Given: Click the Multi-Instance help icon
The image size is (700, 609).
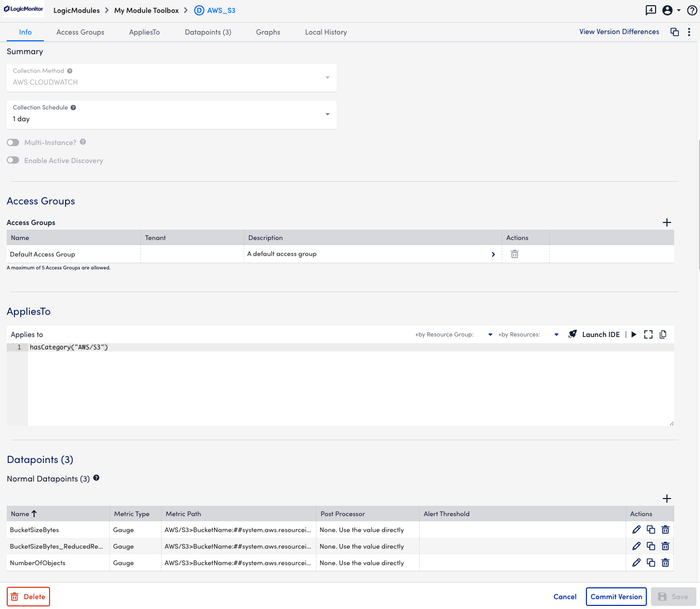Looking at the screenshot, I should [x=83, y=142].
